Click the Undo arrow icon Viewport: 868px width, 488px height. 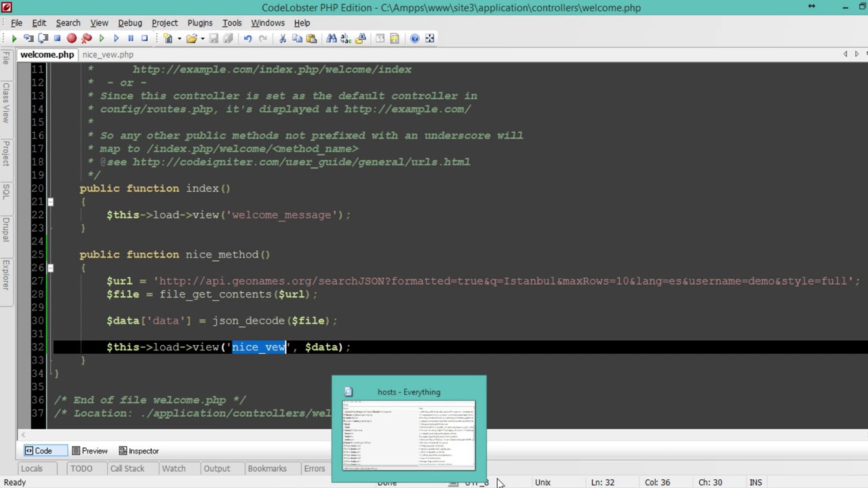pyautogui.click(x=248, y=39)
